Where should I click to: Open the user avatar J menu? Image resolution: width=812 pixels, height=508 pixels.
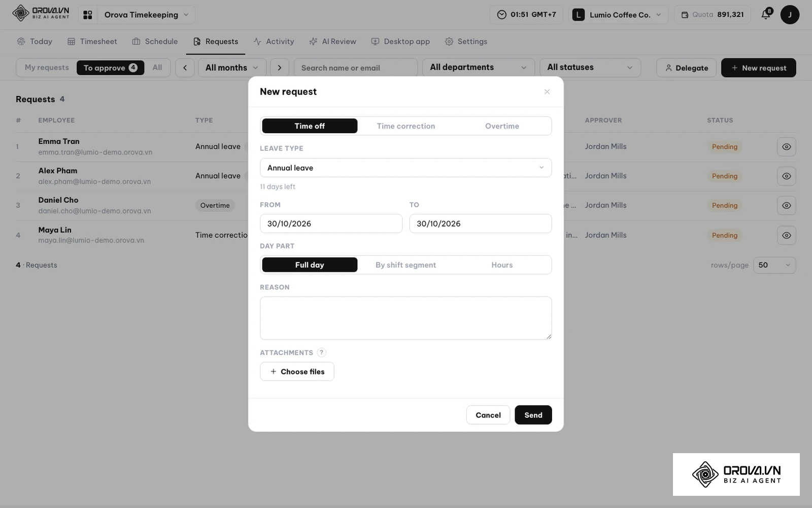pyautogui.click(x=790, y=15)
